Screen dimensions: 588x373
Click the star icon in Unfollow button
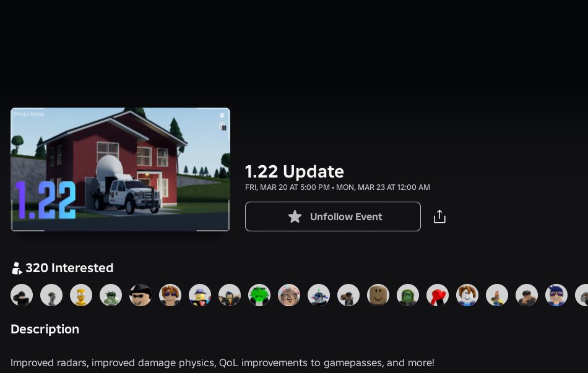295,217
